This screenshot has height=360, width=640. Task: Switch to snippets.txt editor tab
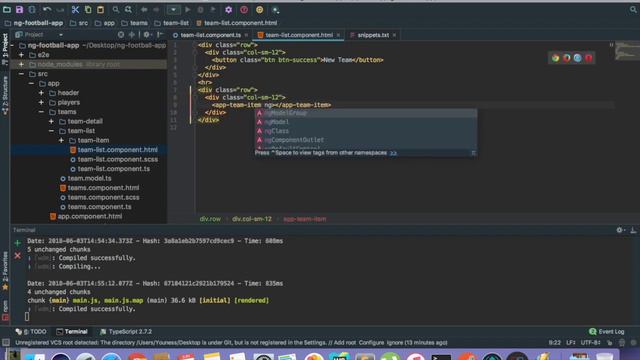click(373, 35)
